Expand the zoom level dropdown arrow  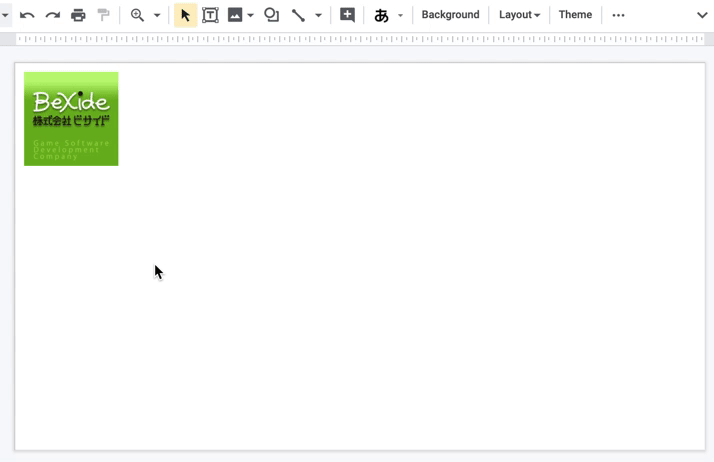157,15
